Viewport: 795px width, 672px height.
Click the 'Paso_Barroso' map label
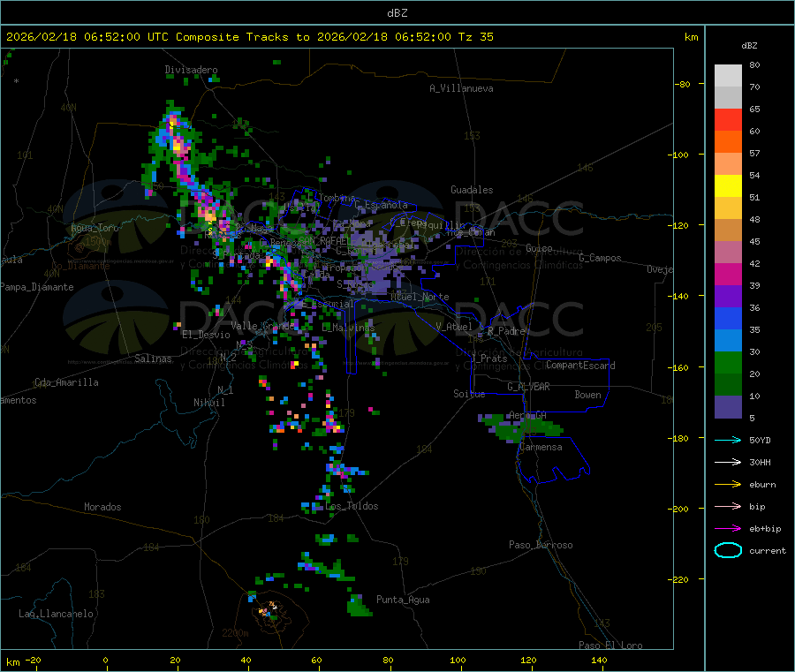pyautogui.click(x=541, y=545)
